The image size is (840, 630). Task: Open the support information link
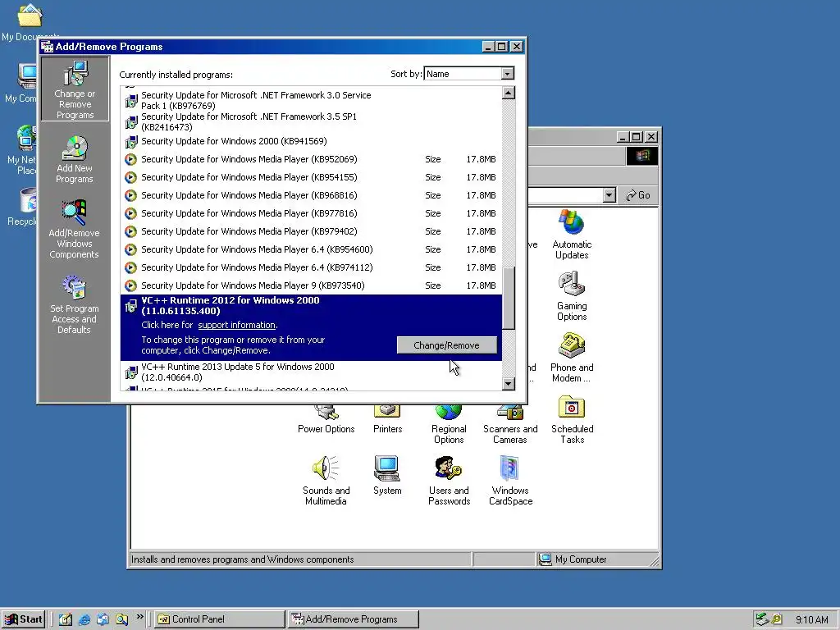[x=237, y=325]
